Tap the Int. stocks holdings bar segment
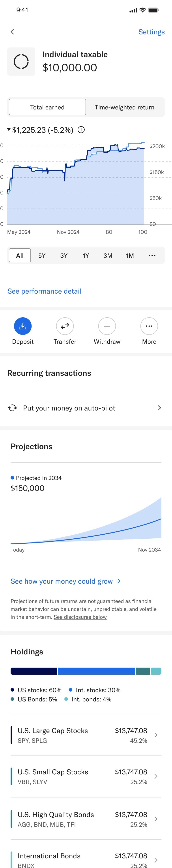 pyautogui.click(x=96, y=671)
